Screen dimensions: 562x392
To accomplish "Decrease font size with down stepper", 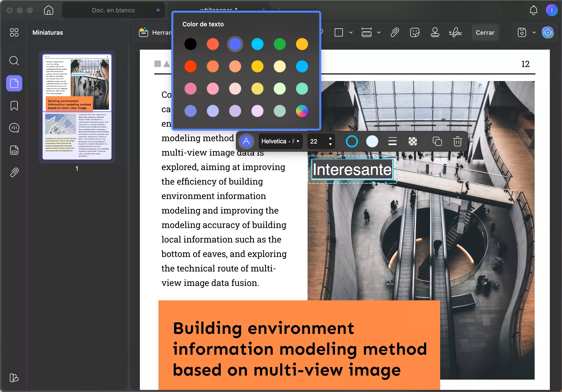I will pos(330,144).
